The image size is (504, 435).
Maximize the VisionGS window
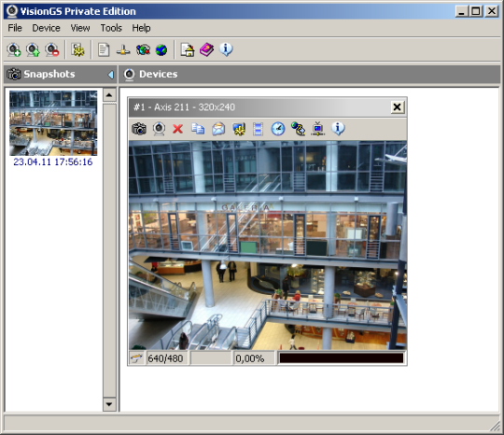point(476,11)
